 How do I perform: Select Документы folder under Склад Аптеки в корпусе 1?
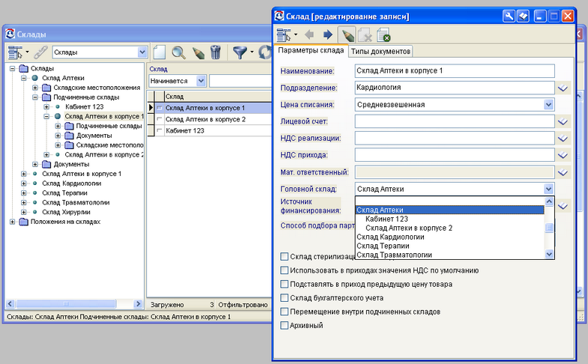(94, 136)
